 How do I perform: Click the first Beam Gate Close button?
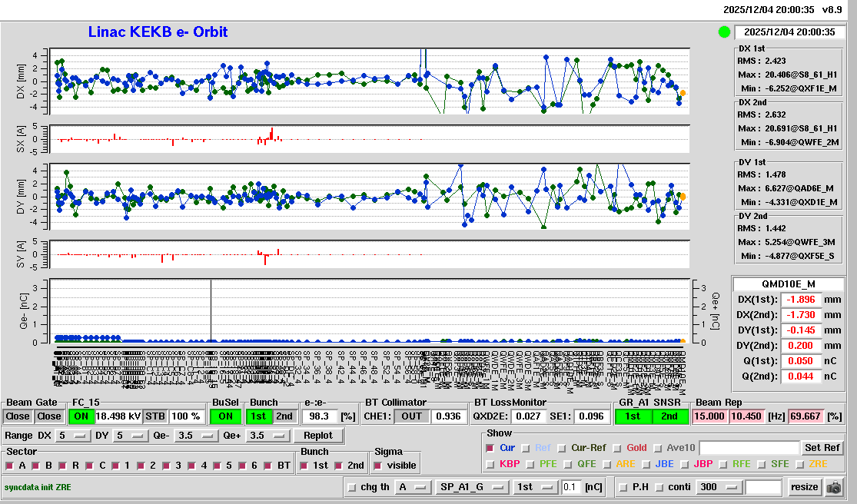coord(18,416)
